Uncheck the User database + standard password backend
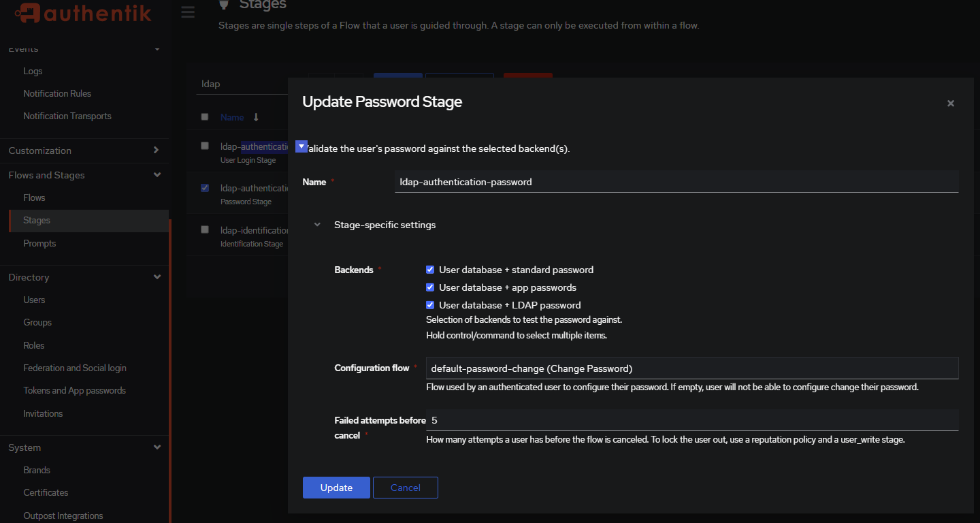Image resolution: width=980 pixels, height=523 pixels. (430, 270)
